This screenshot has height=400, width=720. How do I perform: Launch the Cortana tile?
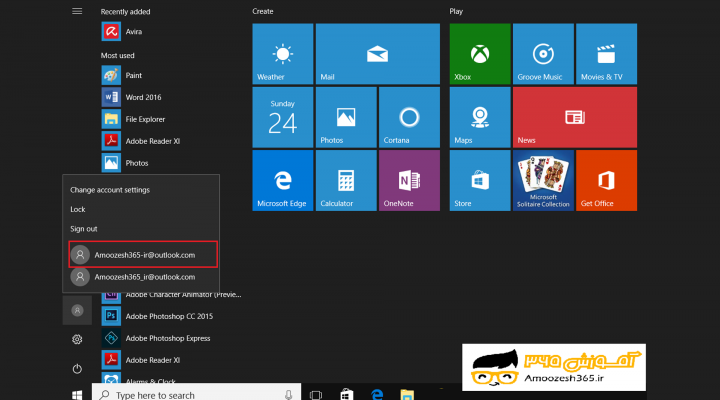409,117
